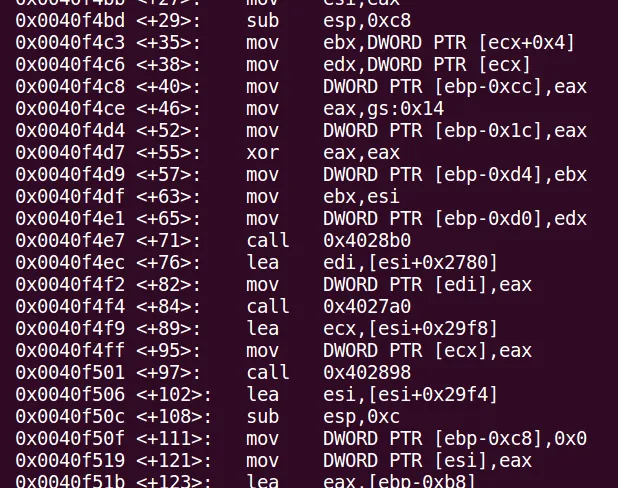Click the lea edi,[esi+0x2780] operand
This screenshot has width=618, height=488.
coord(410,263)
